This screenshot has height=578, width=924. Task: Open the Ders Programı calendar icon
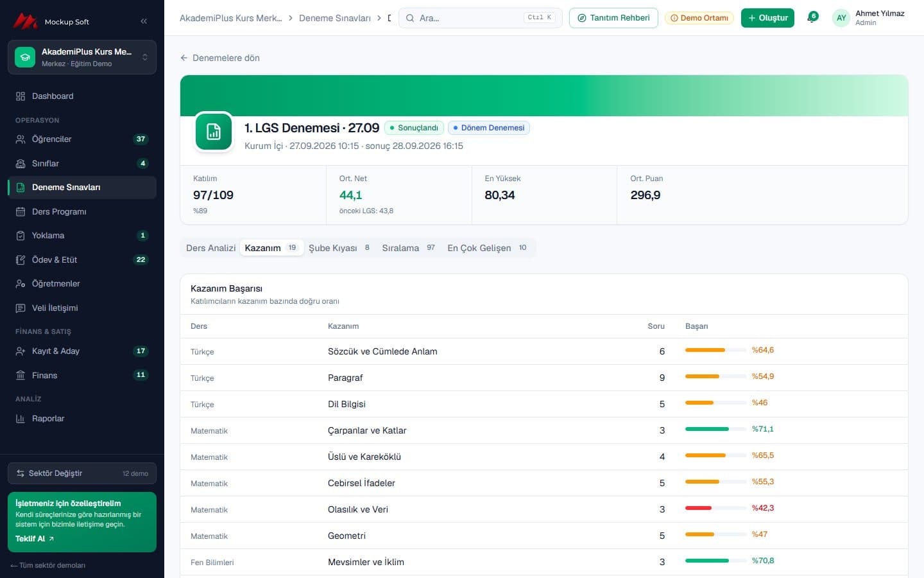click(x=21, y=212)
